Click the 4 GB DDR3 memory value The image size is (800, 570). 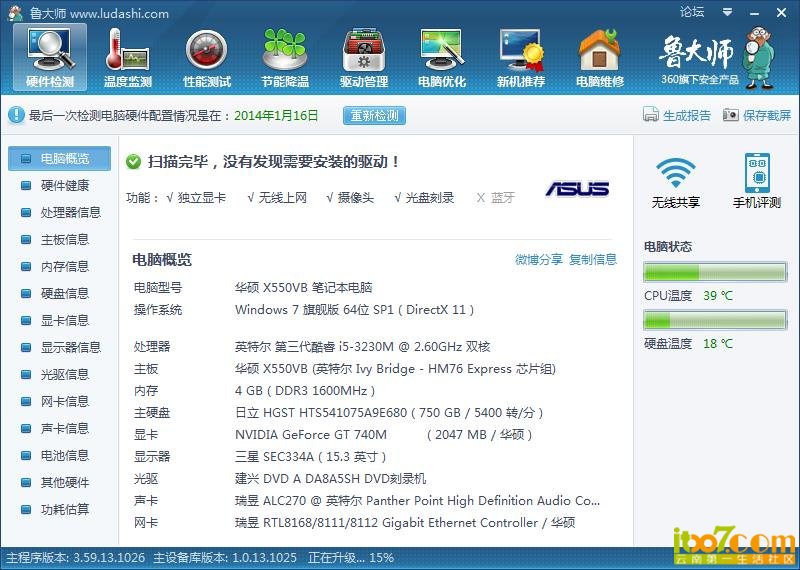click(x=305, y=391)
